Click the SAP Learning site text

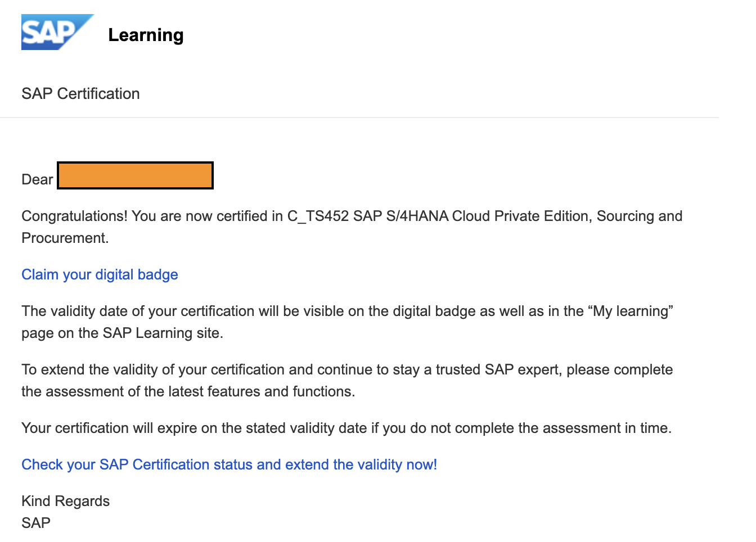pos(162,333)
